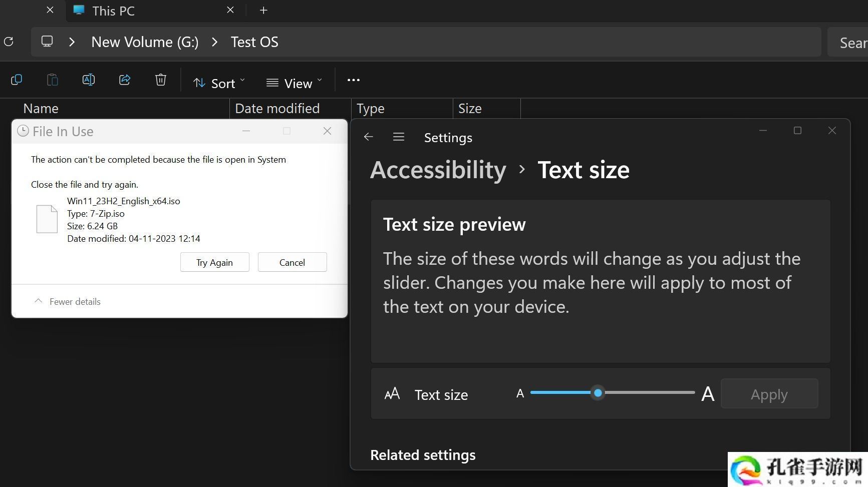This screenshot has width=868, height=487.
Task: Click the Paste icon in File Explorer
Action: [53, 80]
